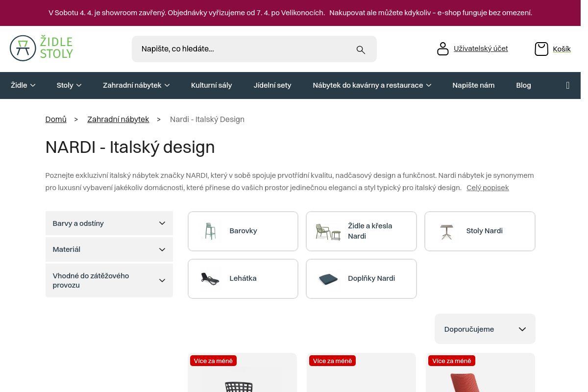Click the Židle Stoly logo
Viewport: 588px width, 392px height.
(42, 48)
